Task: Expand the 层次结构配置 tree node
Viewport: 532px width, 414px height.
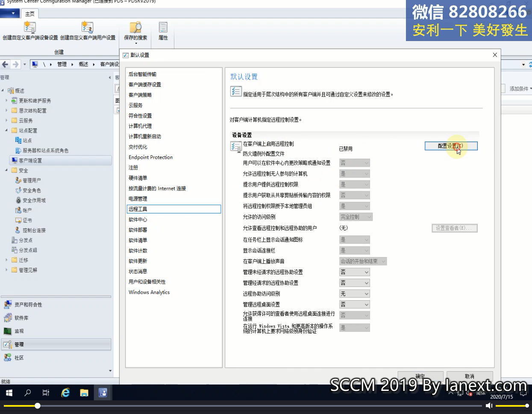Action: tap(6, 110)
